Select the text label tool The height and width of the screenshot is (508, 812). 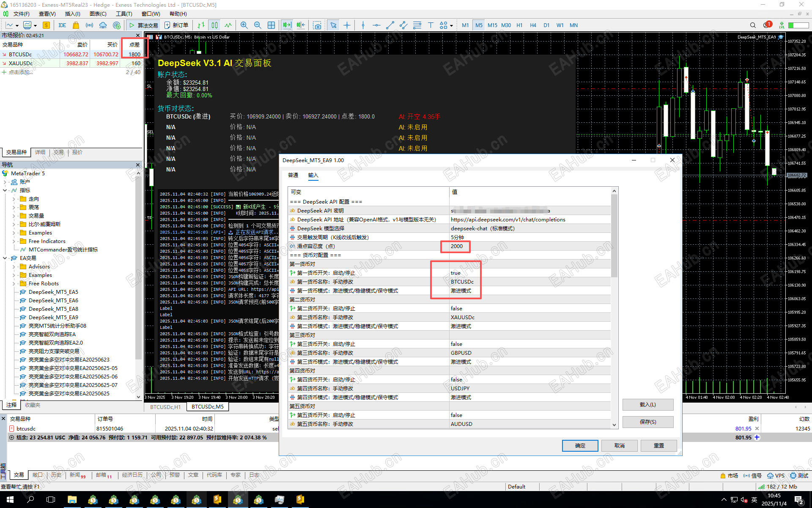pos(431,25)
